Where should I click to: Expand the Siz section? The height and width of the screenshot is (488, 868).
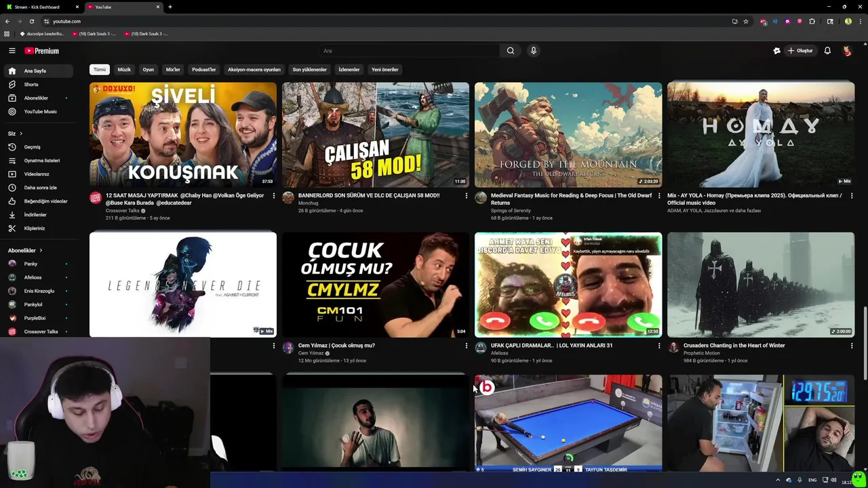point(15,134)
